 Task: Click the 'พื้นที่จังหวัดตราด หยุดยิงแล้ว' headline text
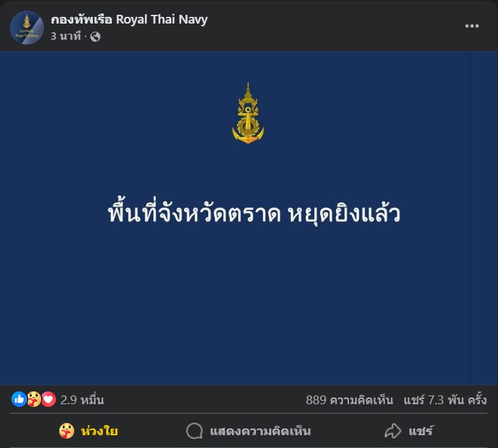pyautogui.click(x=254, y=214)
